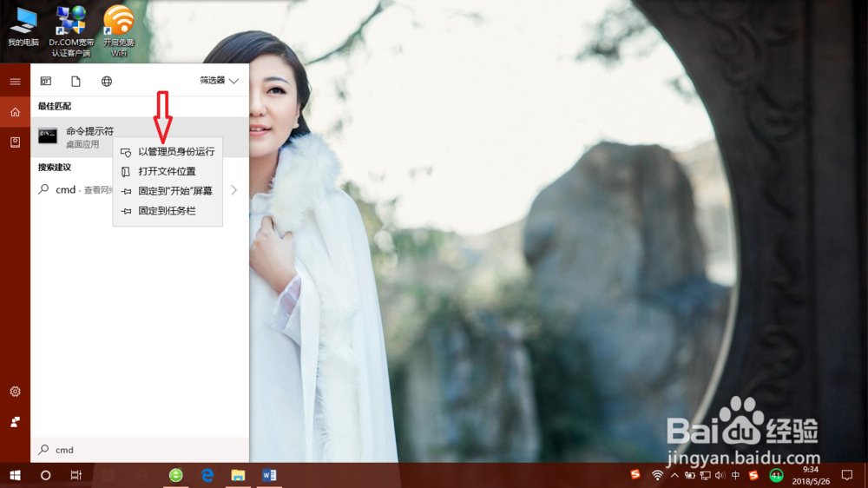868x488 pixels.
Task: Open the 筛选器 filter dropdown
Action: (x=220, y=81)
